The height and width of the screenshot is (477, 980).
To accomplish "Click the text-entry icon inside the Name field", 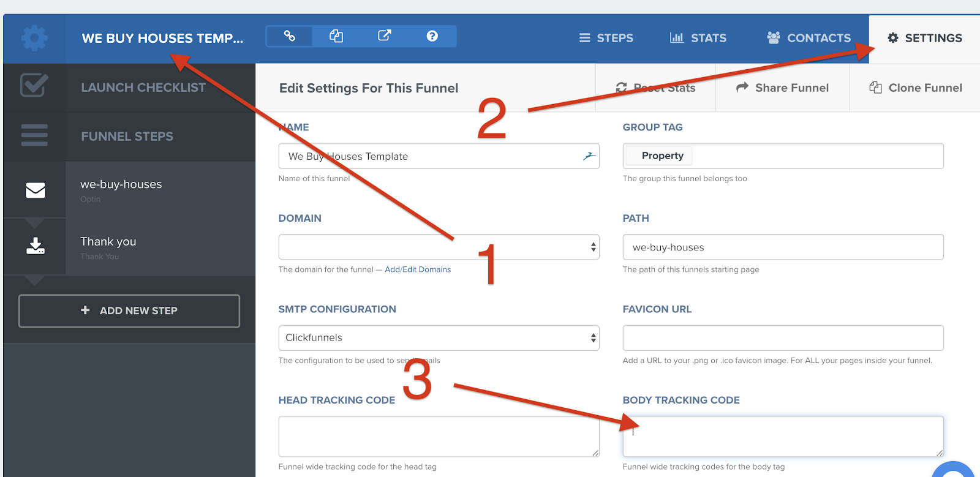I will (589, 156).
